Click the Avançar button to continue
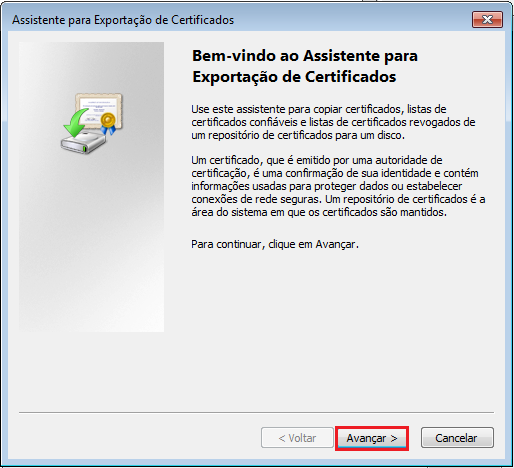The height and width of the screenshot is (468, 514). [x=372, y=438]
